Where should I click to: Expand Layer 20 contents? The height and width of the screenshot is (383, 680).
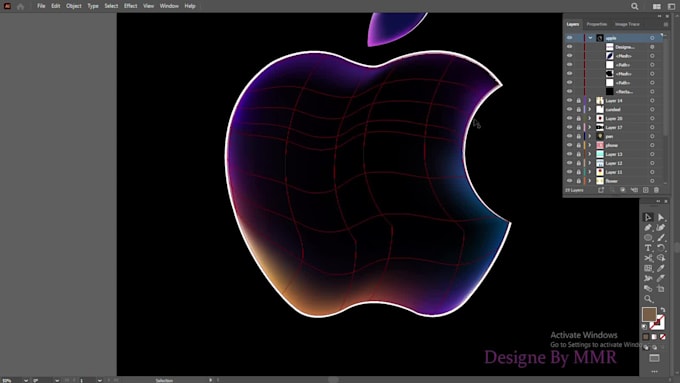590,118
